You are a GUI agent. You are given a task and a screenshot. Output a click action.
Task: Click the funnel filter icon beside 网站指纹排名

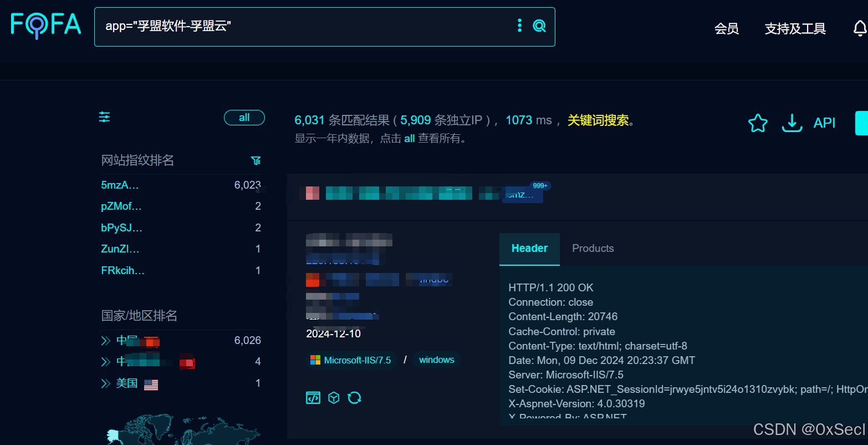pos(256,160)
